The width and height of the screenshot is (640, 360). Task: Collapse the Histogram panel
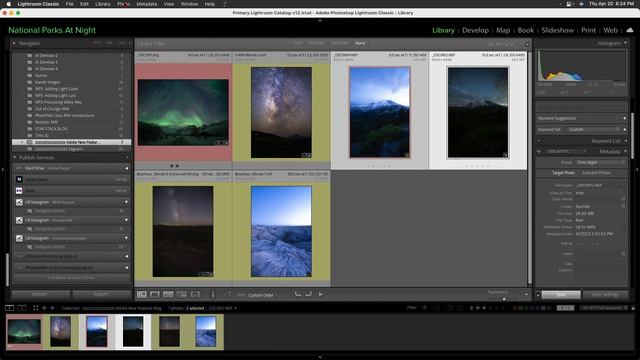[625, 43]
